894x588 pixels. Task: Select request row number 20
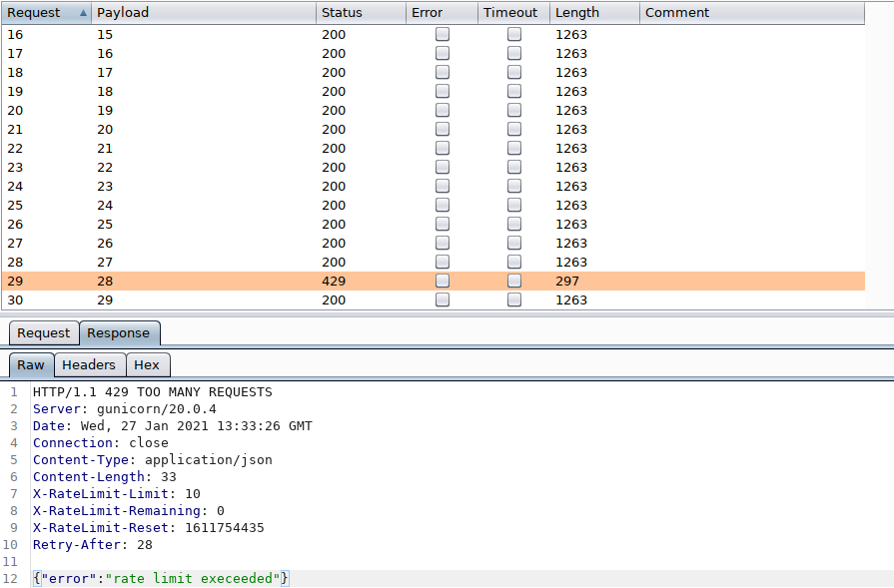pos(15,111)
